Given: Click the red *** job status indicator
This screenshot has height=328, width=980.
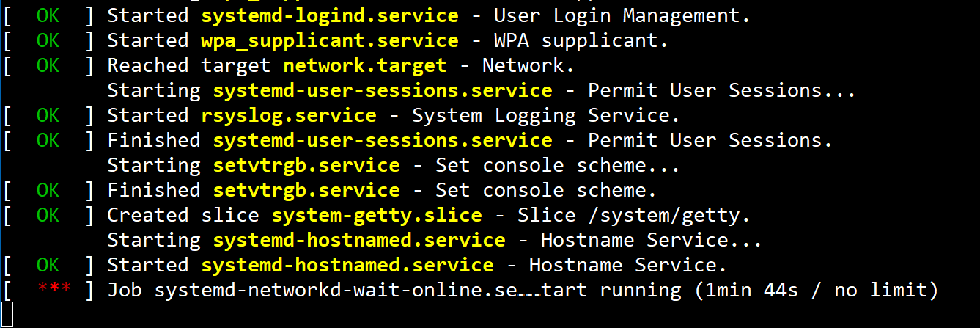Looking at the screenshot, I should tap(54, 290).
